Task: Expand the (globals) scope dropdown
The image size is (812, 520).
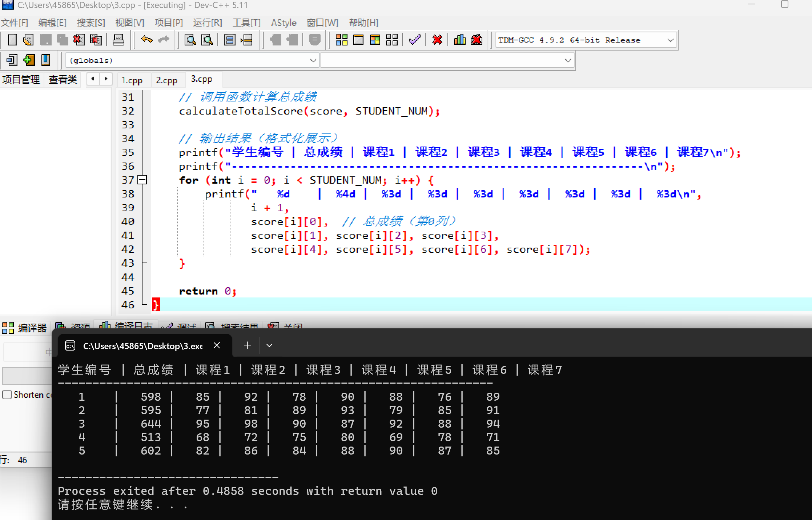Action: (313, 60)
